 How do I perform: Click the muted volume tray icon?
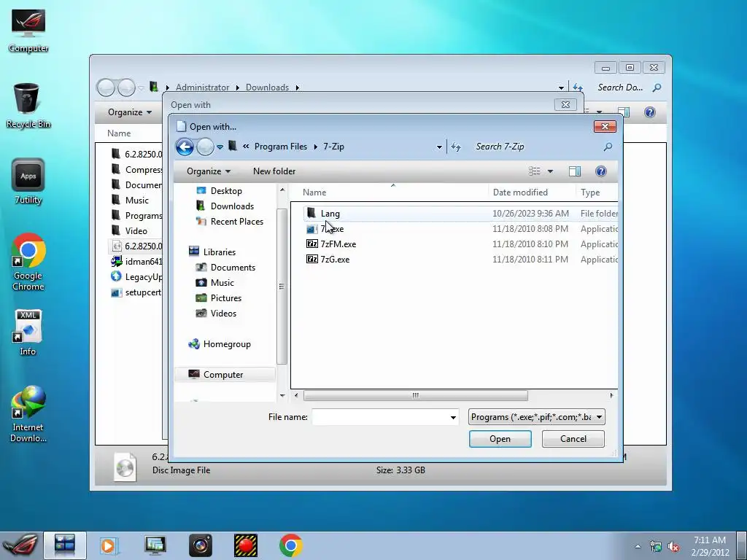tap(673, 547)
